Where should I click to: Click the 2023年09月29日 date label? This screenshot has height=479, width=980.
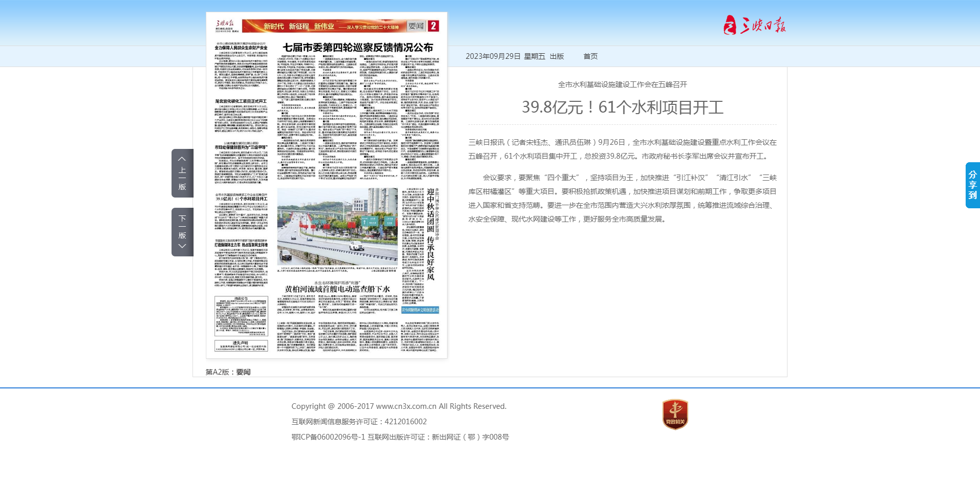point(493,56)
